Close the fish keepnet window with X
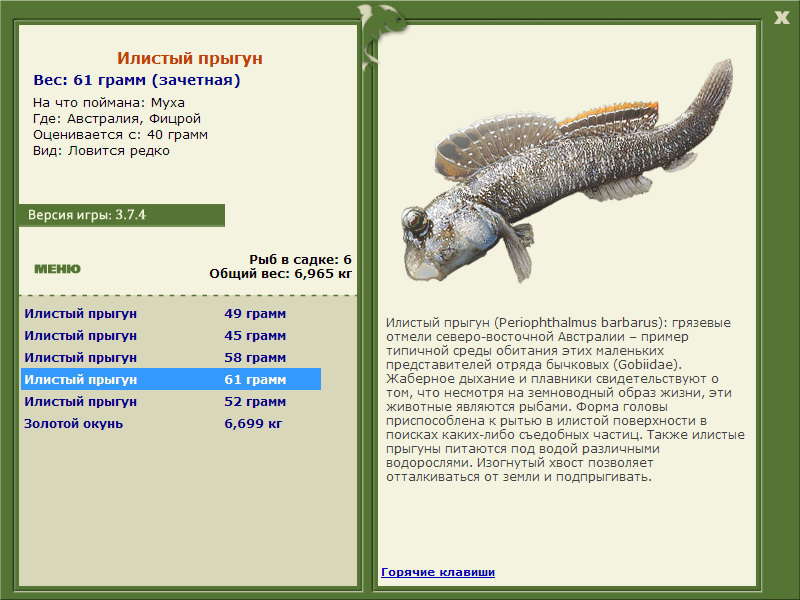 click(781, 18)
